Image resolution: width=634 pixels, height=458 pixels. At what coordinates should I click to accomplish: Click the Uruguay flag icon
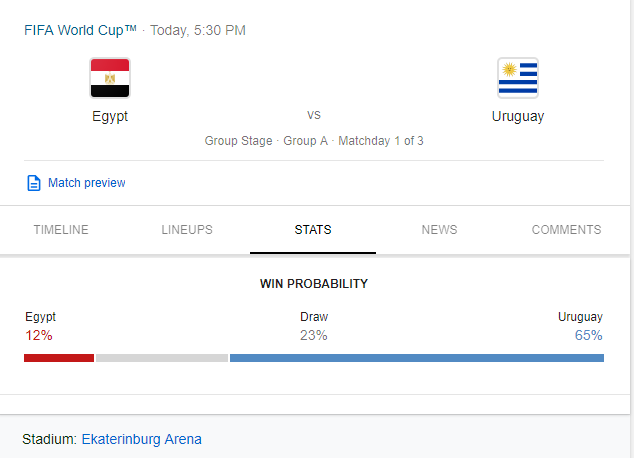click(518, 78)
